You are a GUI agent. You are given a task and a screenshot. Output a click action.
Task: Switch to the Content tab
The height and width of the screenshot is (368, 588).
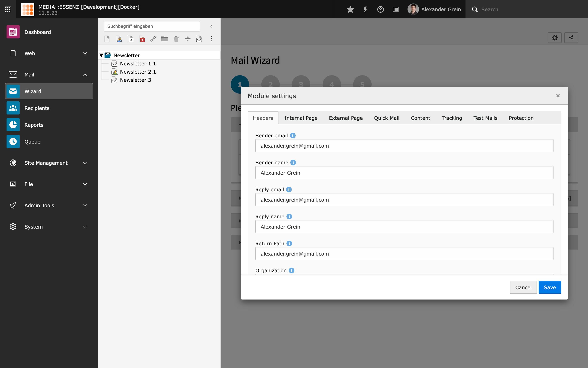[x=420, y=118]
